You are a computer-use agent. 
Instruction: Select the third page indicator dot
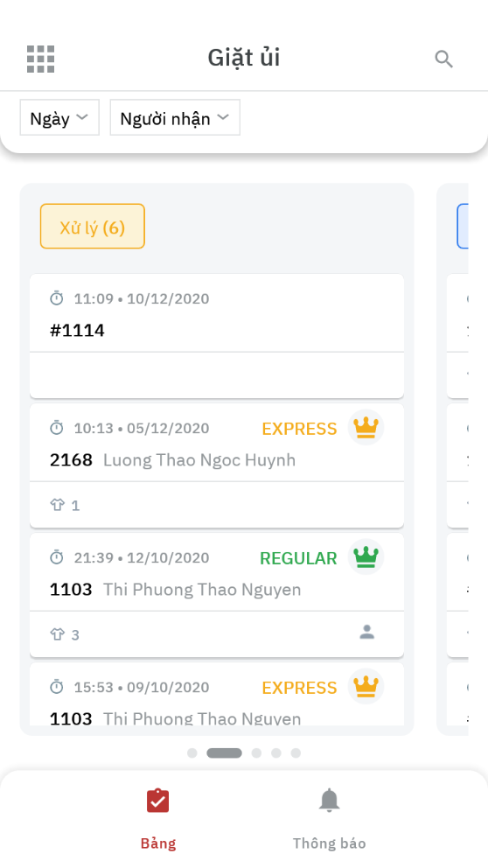point(256,752)
